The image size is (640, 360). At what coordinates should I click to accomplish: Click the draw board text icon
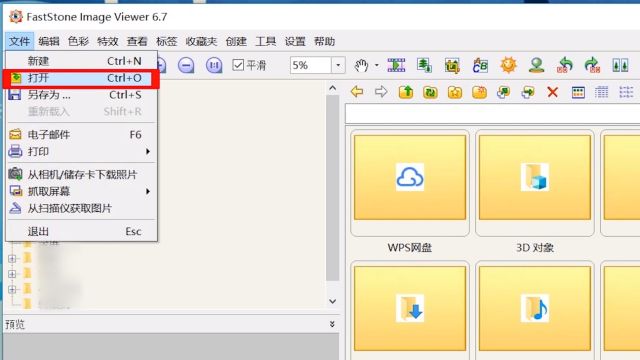coord(480,65)
